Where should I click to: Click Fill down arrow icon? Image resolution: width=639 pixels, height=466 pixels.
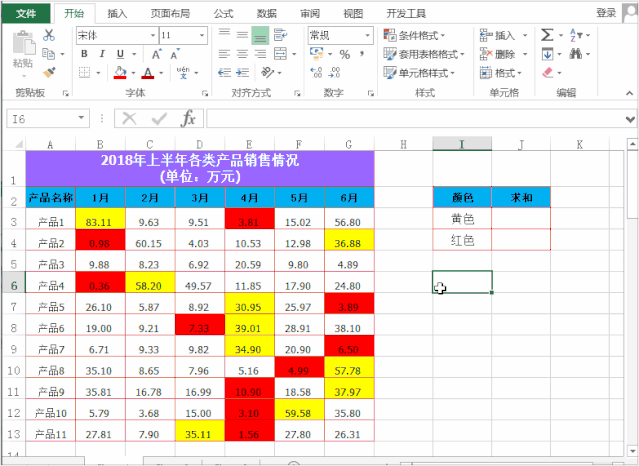click(547, 54)
